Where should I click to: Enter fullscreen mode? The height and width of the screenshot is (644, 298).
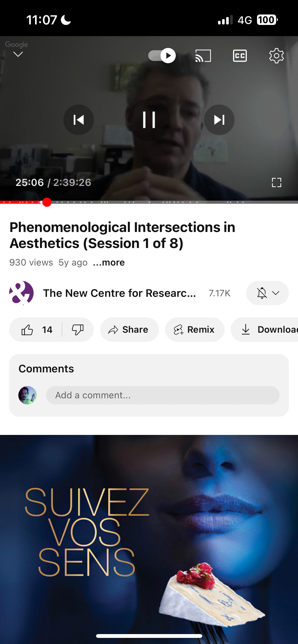click(x=276, y=182)
